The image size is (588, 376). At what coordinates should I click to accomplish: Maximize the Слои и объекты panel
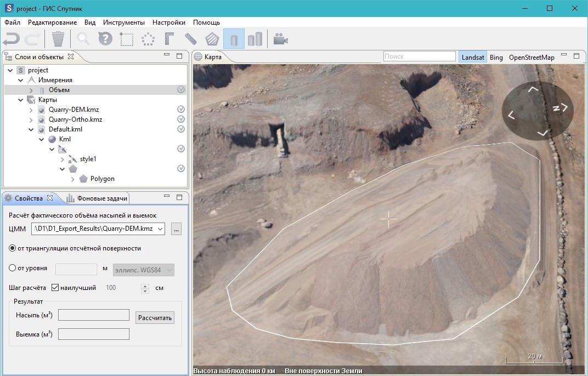[x=179, y=56]
